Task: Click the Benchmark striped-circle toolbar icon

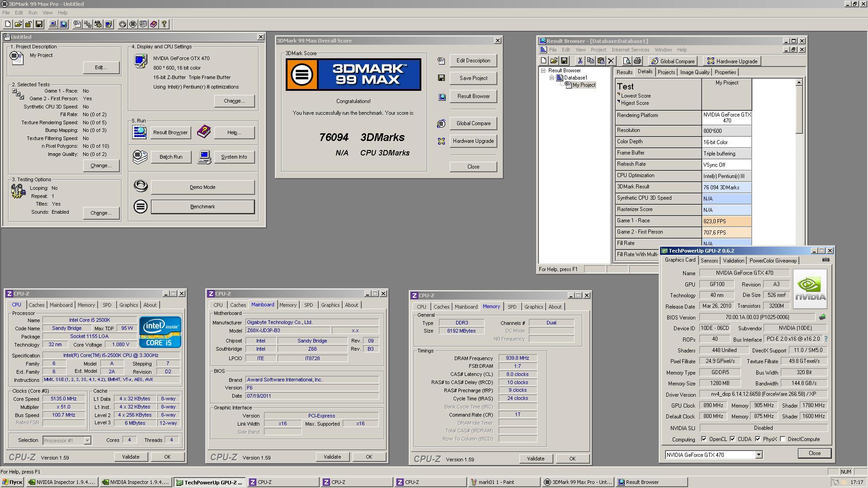Action: click(x=133, y=24)
